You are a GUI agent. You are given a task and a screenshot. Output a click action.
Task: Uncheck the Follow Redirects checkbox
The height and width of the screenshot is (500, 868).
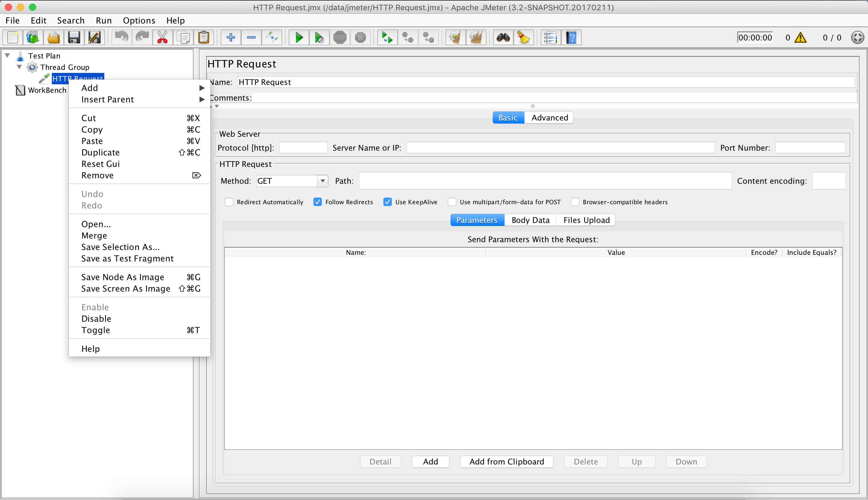click(318, 202)
